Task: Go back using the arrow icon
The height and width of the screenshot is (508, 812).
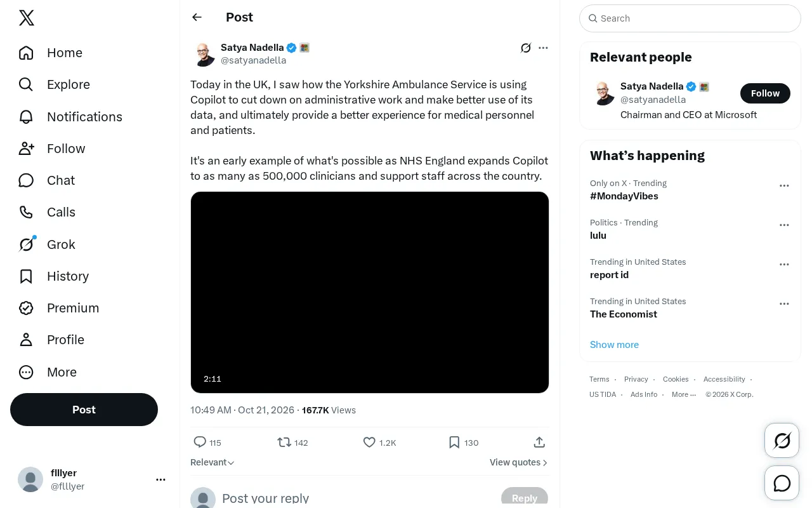Action: tap(197, 17)
